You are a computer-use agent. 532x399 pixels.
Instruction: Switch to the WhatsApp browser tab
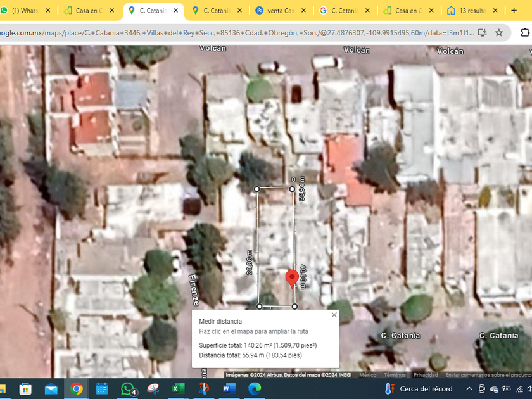[x=24, y=11]
